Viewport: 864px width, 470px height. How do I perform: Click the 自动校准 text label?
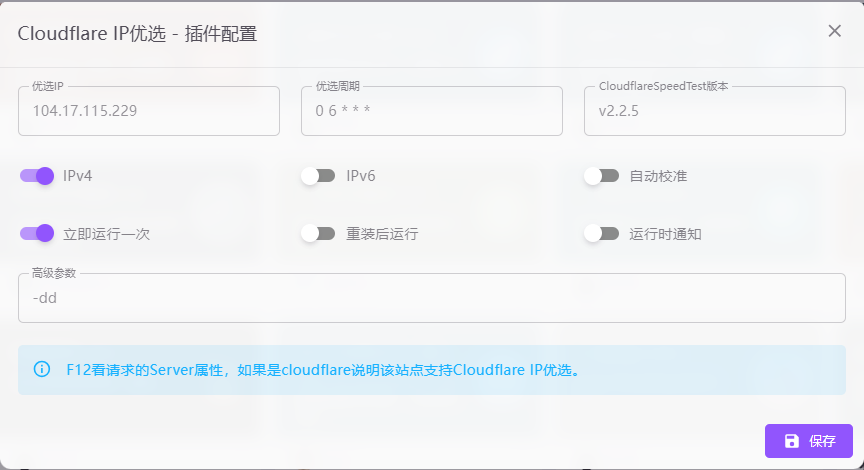(658, 176)
